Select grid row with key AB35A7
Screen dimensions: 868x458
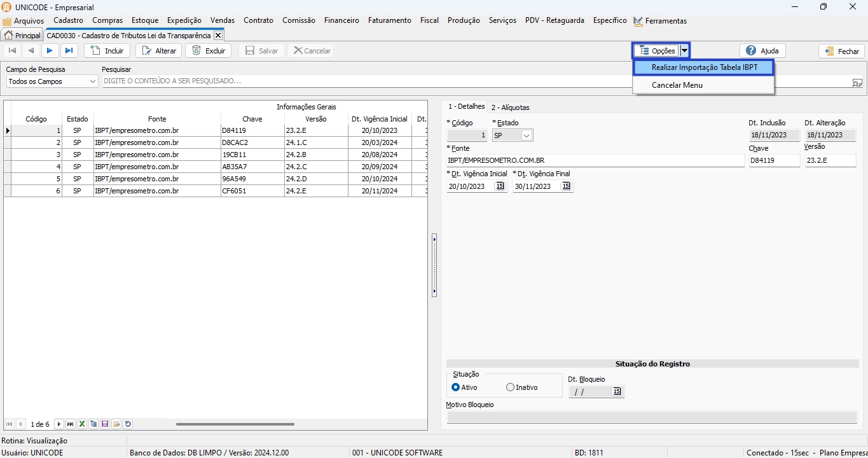tap(252, 167)
